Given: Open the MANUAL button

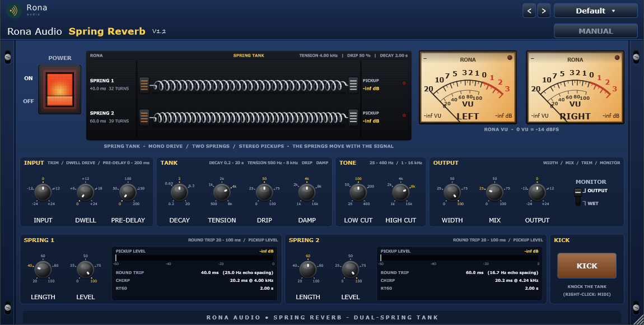Looking at the screenshot, I should pos(595,31).
